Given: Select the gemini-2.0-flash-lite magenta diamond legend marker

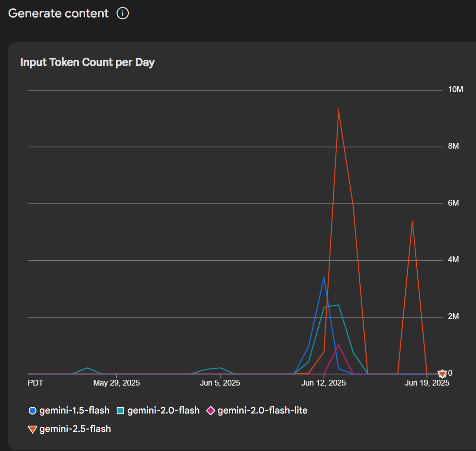Looking at the screenshot, I should coord(211,411).
